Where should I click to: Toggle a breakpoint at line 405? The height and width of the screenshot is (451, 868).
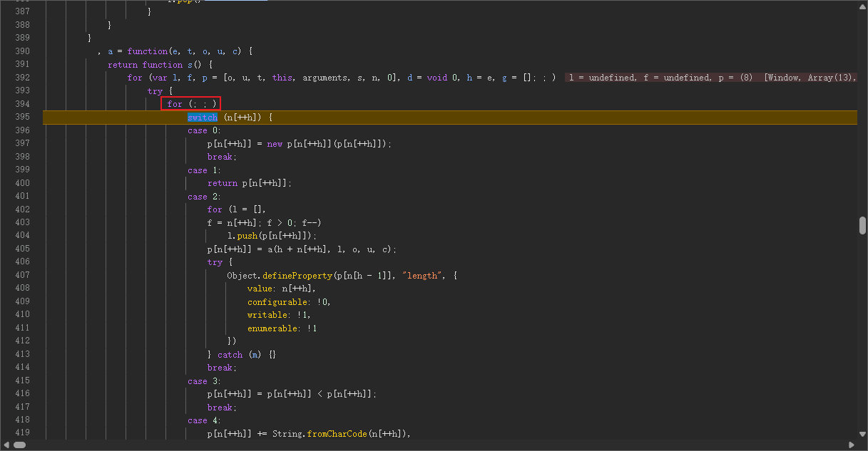[22, 249]
